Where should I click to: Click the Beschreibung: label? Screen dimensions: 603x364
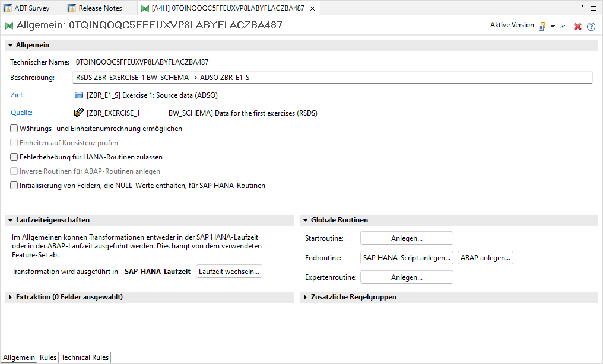(32, 78)
